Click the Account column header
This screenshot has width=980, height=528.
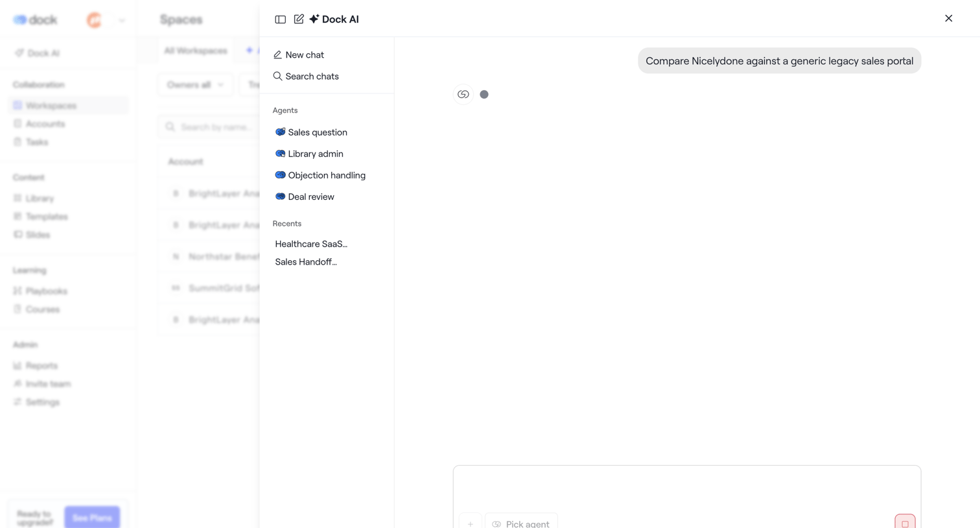(185, 162)
